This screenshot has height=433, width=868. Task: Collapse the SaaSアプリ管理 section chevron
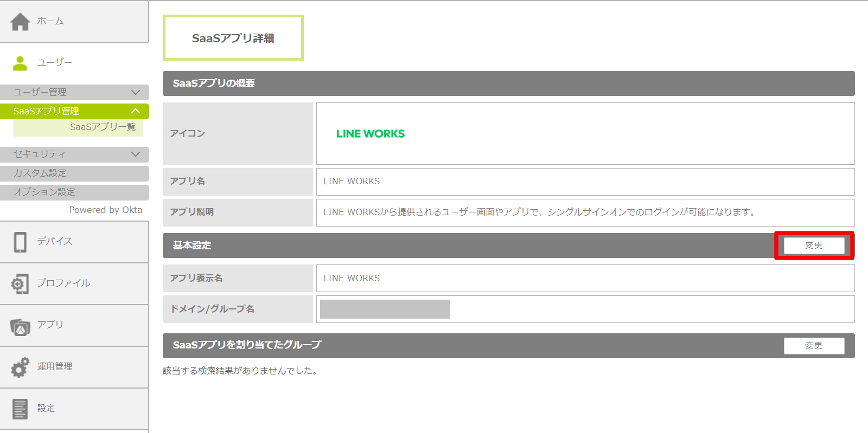pos(136,111)
